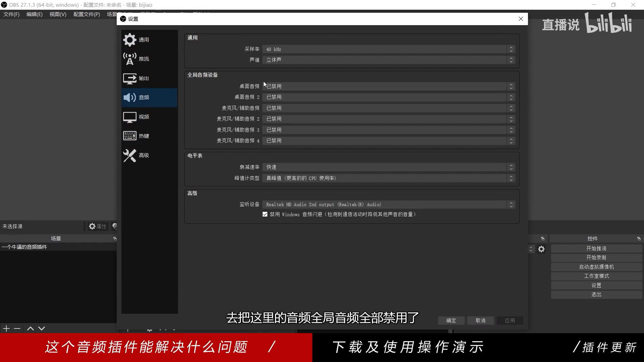Screen dimensions: 644x362
Task: Select the Video (视频) monitor icon
Action: click(130, 117)
